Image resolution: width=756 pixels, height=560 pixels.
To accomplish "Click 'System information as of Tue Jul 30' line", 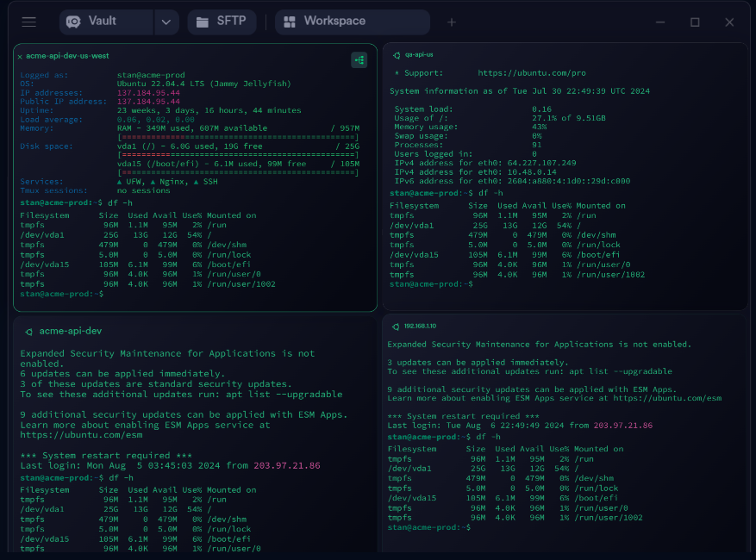I will click(x=519, y=91).
